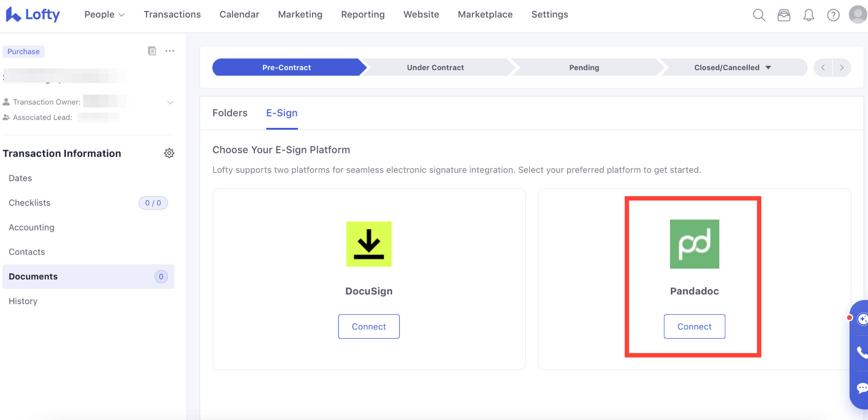Open Transaction Information settings gear
The width and height of the screenshot is (868, 420).
[x=169, y=153]
